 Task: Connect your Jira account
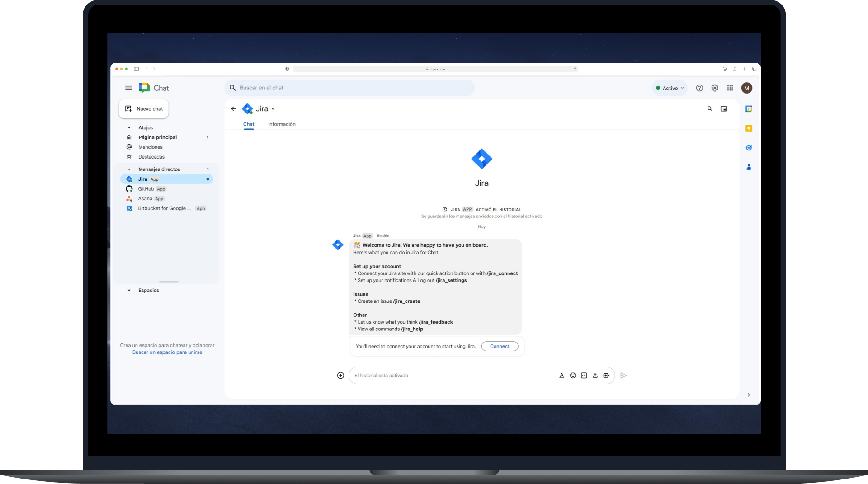[500, 347]
